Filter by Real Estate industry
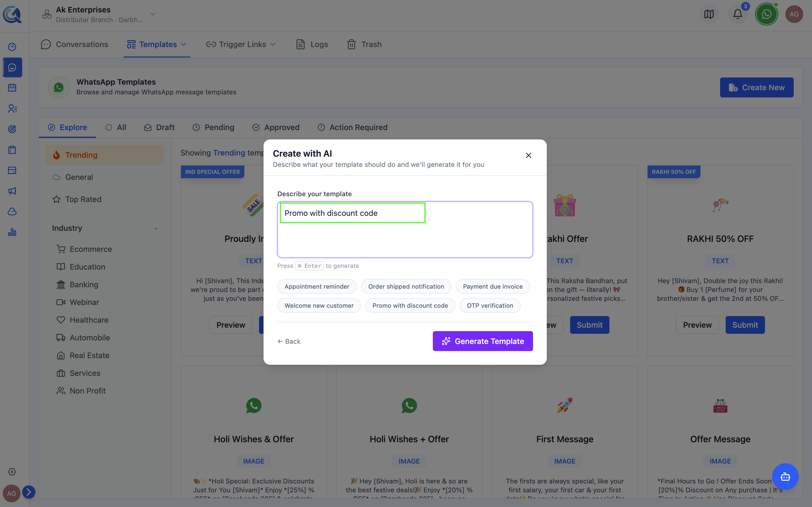 coord(83,355)
